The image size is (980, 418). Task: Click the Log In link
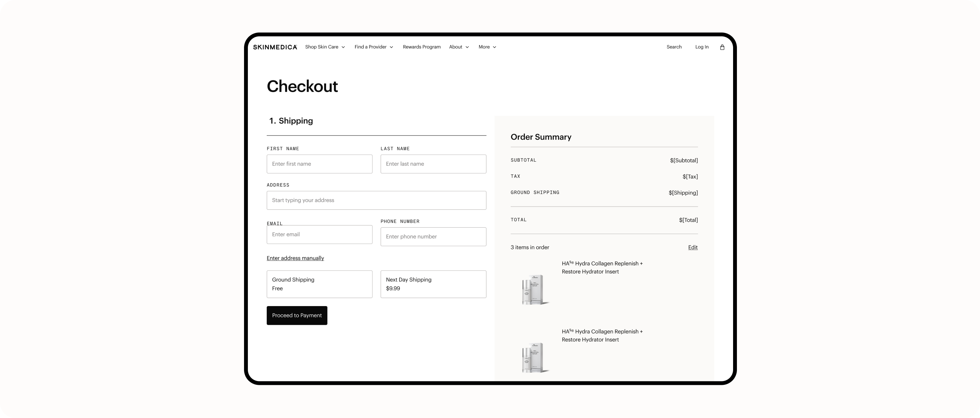702,47
